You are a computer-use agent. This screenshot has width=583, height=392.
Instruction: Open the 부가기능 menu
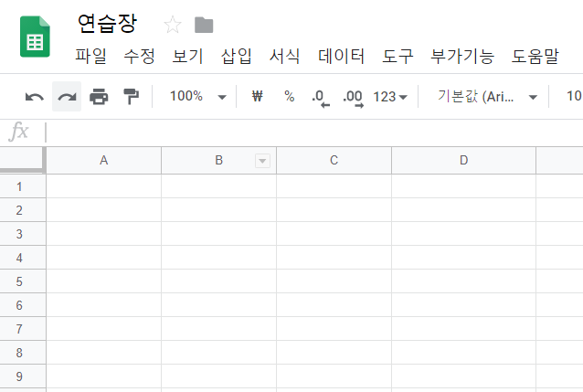(462, 56)
